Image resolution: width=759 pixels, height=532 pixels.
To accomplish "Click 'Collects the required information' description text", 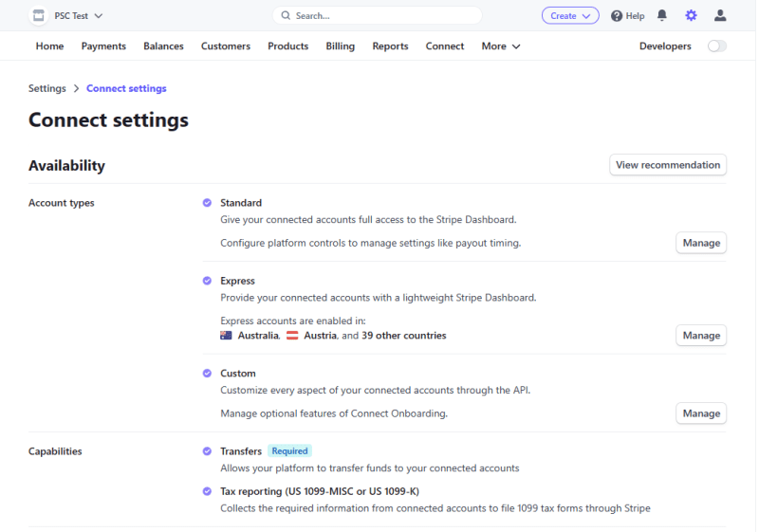I will [435, 508].
